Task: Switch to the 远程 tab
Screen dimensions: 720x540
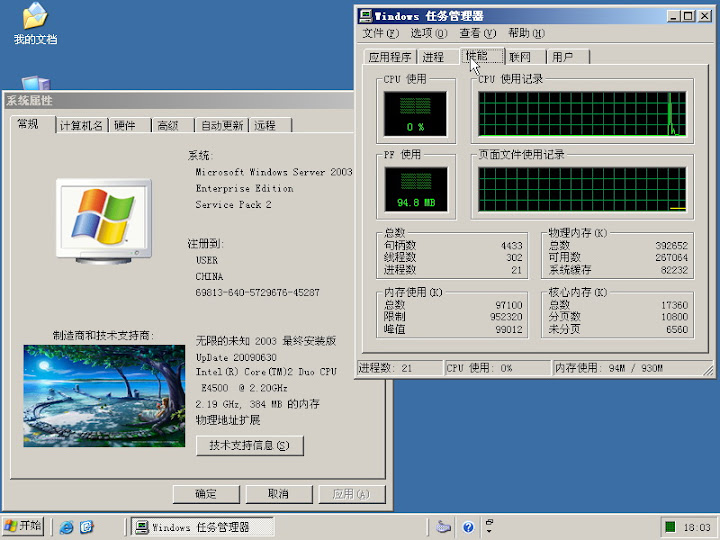Action: tap(270, 125)
